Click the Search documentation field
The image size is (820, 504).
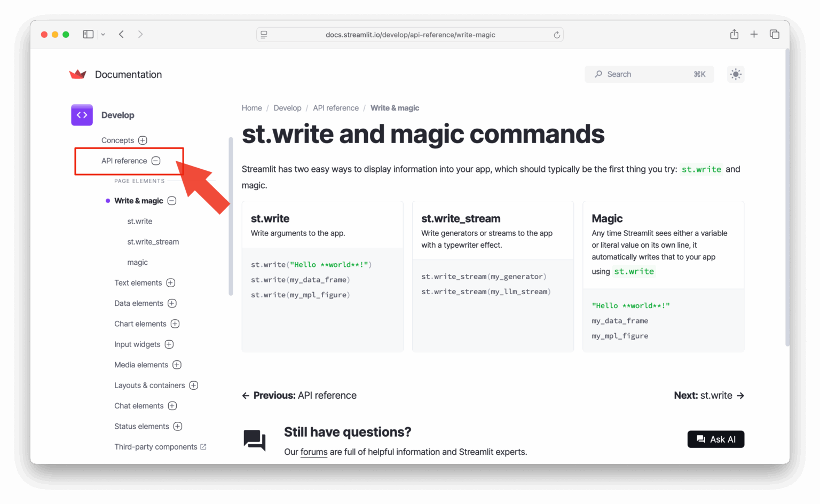(x=649, y=74)
